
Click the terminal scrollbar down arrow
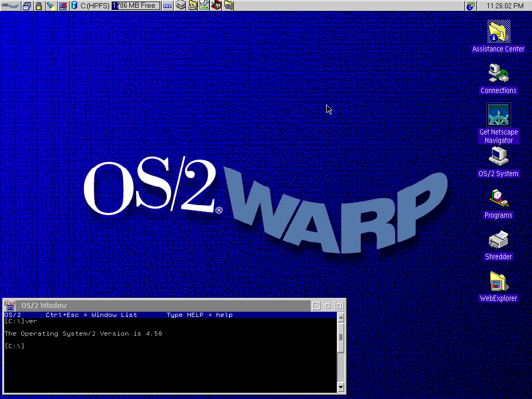tap(341, 387)
